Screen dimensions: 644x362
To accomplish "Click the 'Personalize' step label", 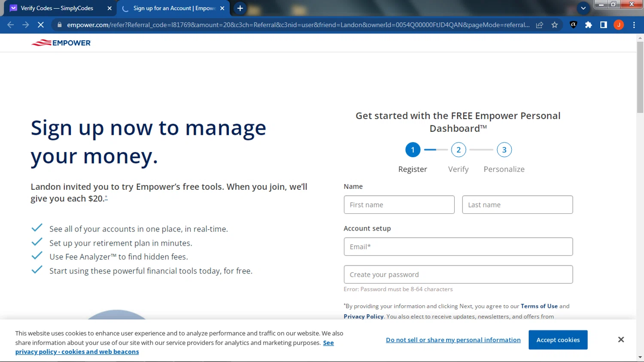I will point(504,169).
